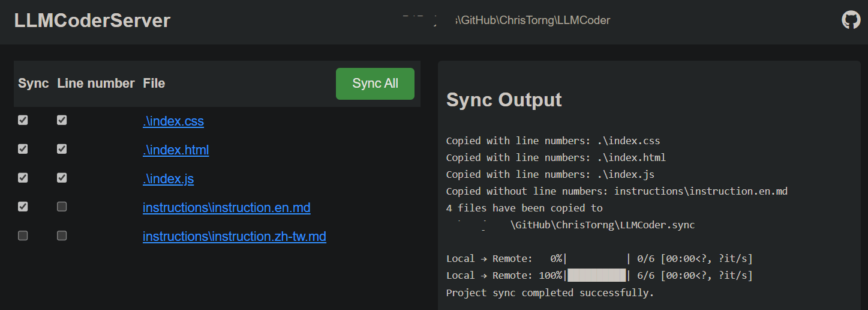Open the .\index.css file link

173,121
